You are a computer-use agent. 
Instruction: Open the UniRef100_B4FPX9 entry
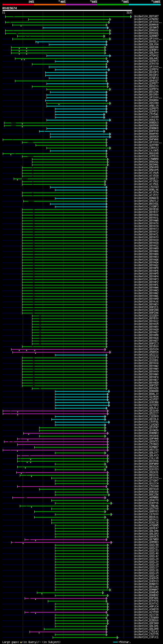click(x=146, y=131)
